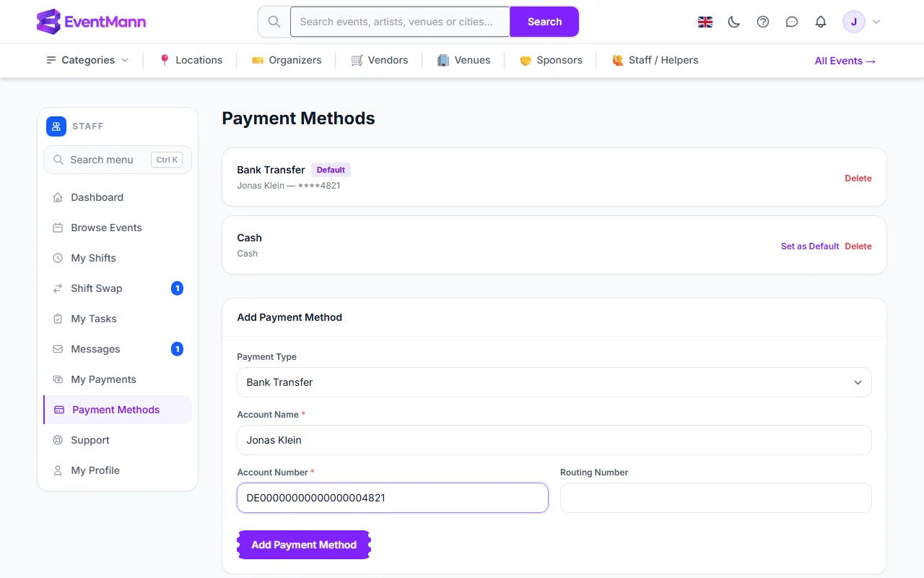Open the Venues nav item
Image resolution: width=924 pixels, height=578 pixels.
click(x=464, y=60)
